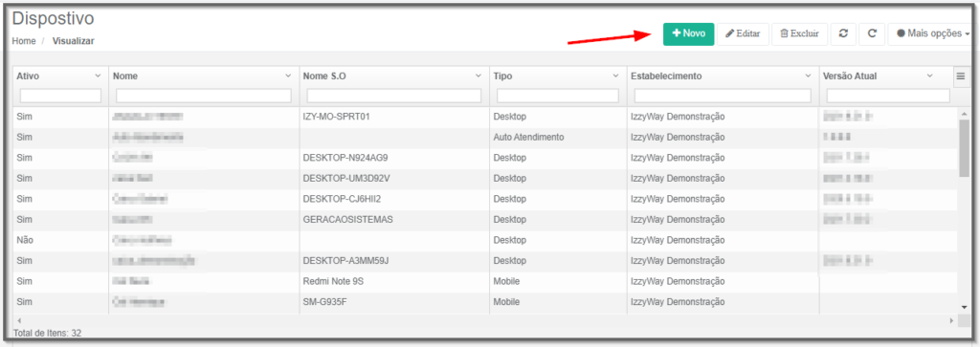Image resolution: width=980 pixels, height=347 pixels.
Task: Click the vertical scrollbar down arrow
Action: pos(965,307)
